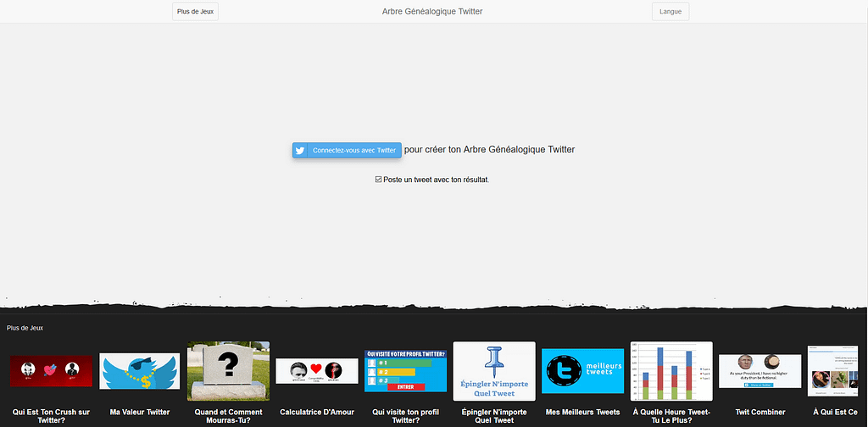Open the 'Qui Est Ton Crush sur Twitter?' thumbnail
Image resolution: width=868 pixels, height=427 pixels.
(x=51, y=371)
